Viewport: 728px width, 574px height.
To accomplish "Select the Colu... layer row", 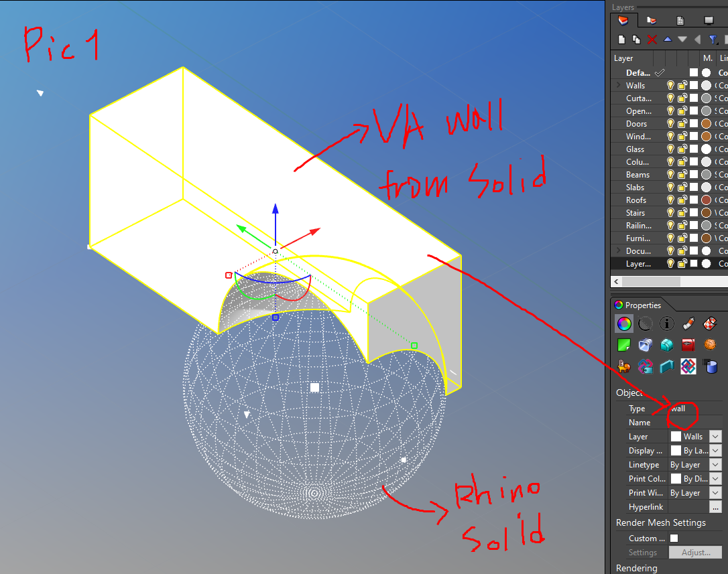I will coord(670,161).
